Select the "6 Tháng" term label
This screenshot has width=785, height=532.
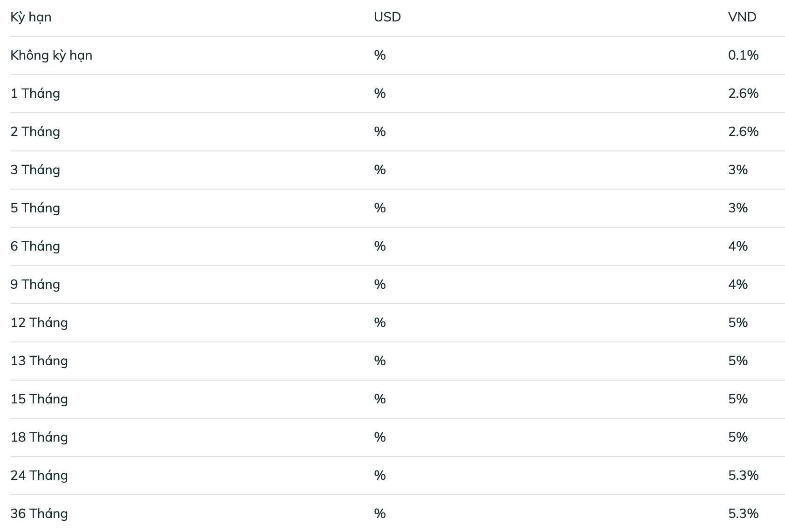[x=35, y=246]
